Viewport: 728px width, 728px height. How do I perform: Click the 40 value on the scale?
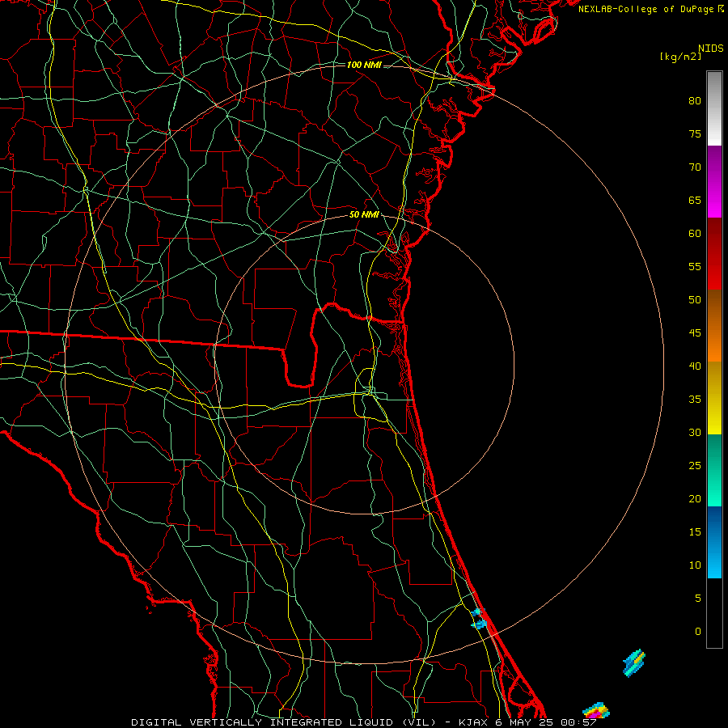point(695,366)
